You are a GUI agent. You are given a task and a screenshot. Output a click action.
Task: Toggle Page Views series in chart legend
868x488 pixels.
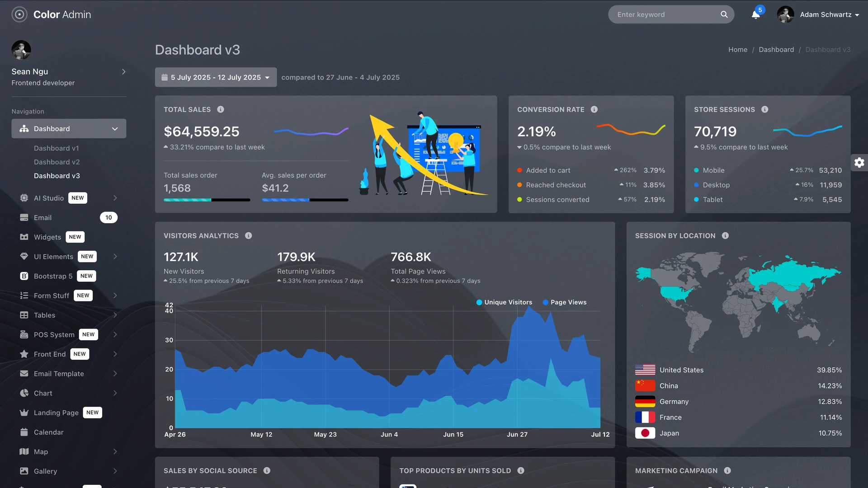click(x=564, y=302)
